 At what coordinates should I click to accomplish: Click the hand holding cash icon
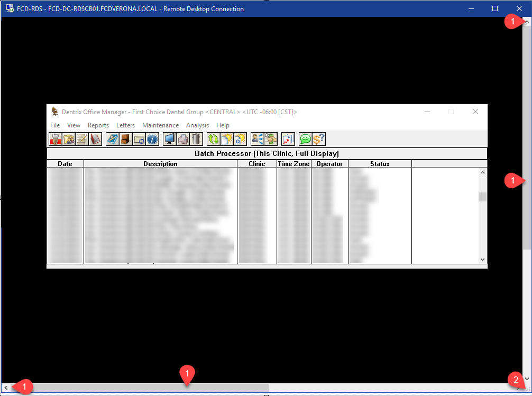click(271, 139)
